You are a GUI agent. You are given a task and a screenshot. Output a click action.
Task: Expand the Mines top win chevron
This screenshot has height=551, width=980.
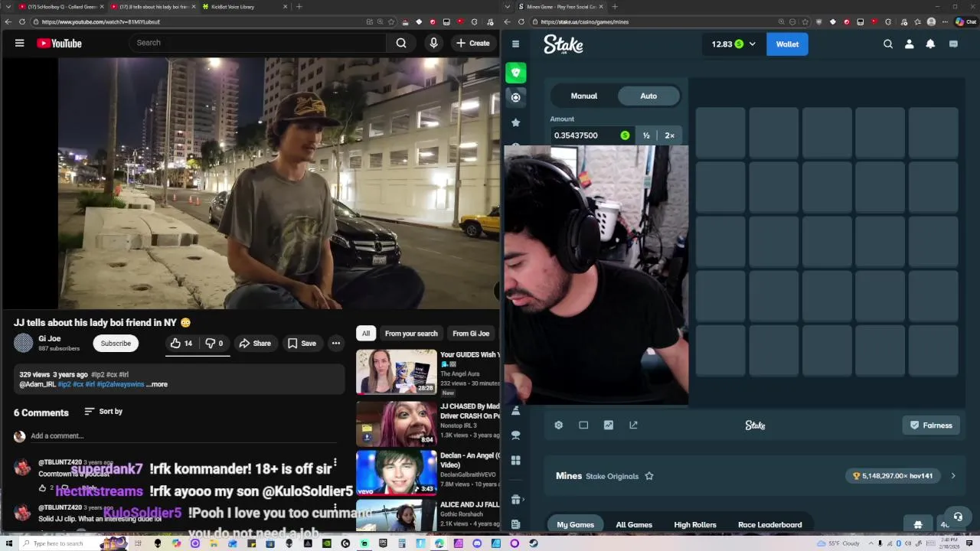coord(953,476)
